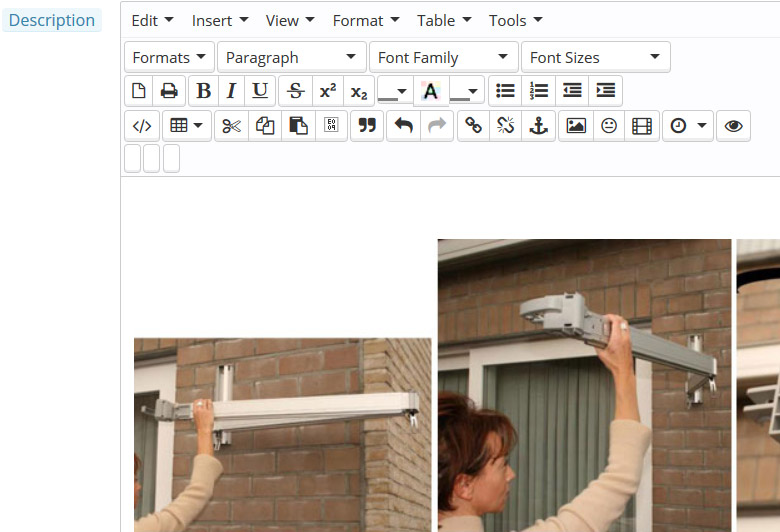Open the Font Sizes dropdown

(595, 57)
